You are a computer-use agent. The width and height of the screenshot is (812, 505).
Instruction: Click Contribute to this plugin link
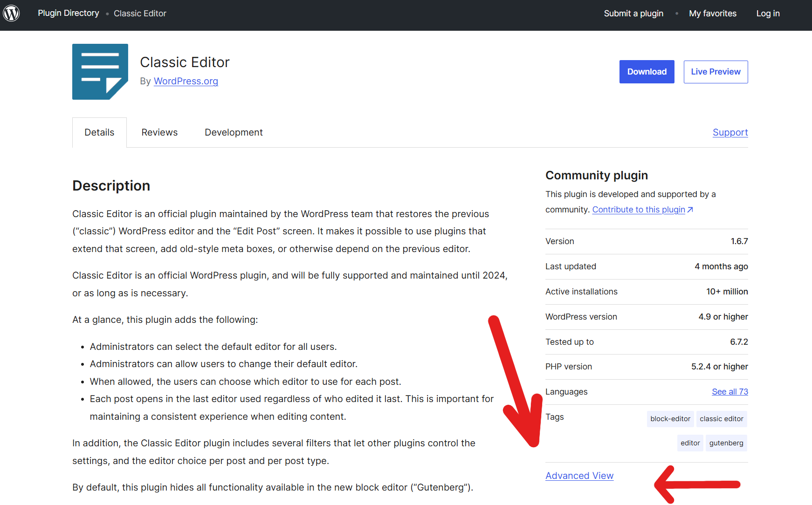[642, 210]
